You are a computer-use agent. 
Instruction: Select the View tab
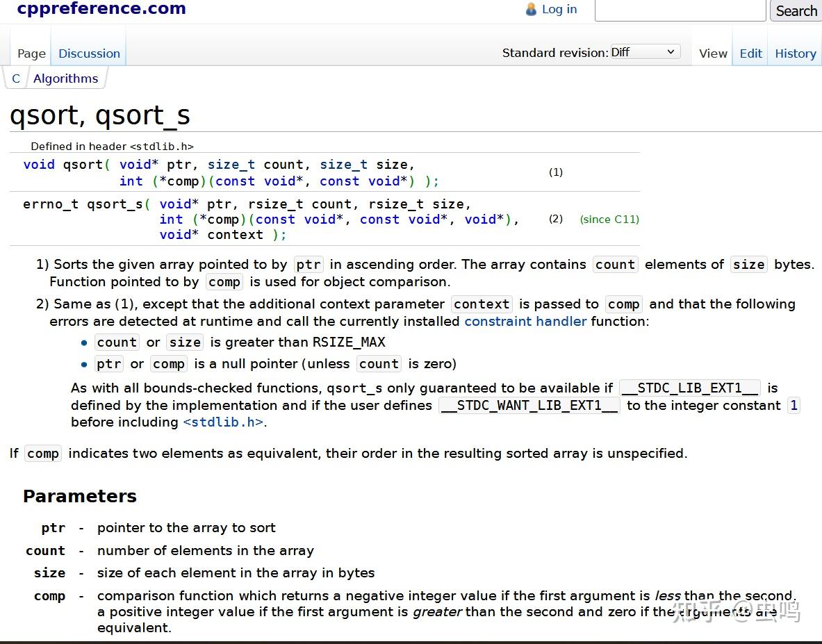pos(713,53)
